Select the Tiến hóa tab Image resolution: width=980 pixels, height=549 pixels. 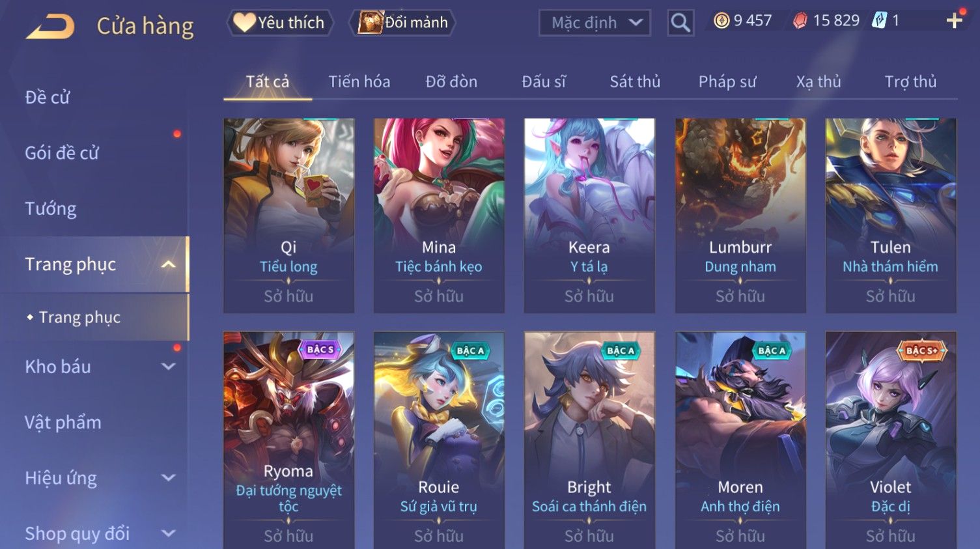359,81
